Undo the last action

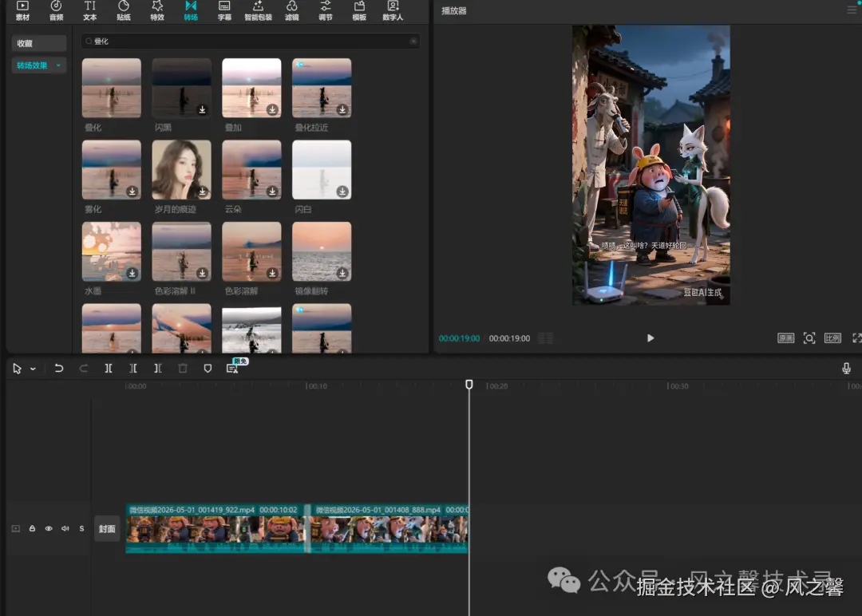tap(58, 368)
